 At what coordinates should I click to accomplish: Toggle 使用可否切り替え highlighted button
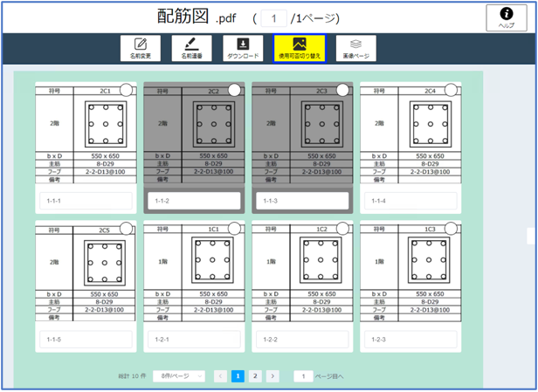pos(299,49)
